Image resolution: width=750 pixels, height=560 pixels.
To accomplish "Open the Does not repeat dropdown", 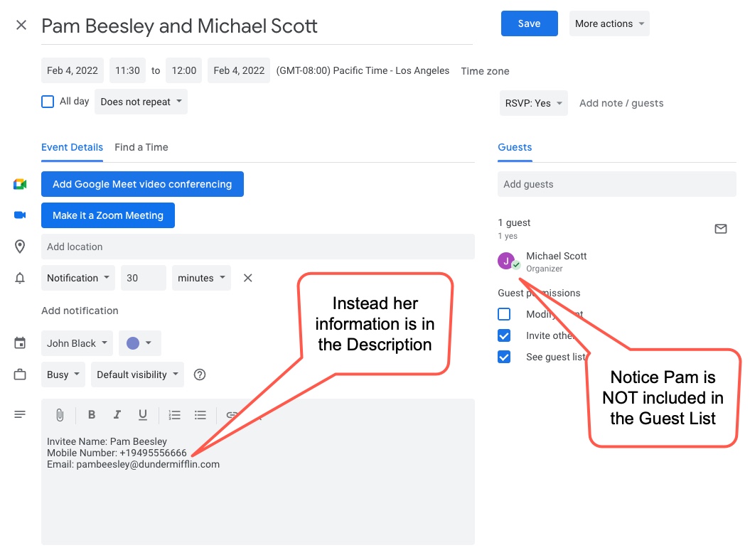I will pos(141,102).
